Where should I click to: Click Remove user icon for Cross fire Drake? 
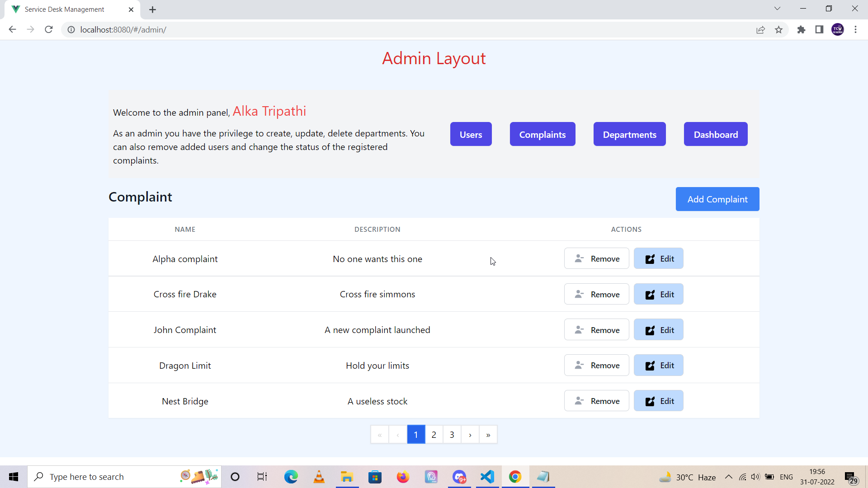click(x=579, y=294)
